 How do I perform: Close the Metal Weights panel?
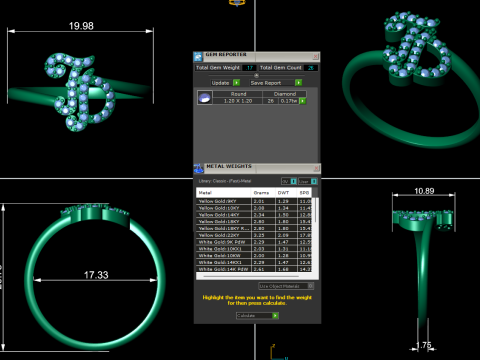click(316, 168)
